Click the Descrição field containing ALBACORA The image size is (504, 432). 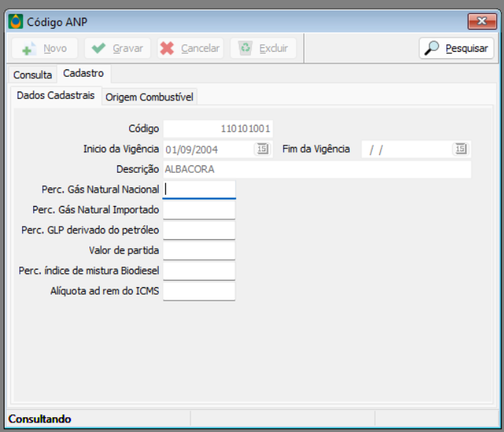[x=317, y=170]
